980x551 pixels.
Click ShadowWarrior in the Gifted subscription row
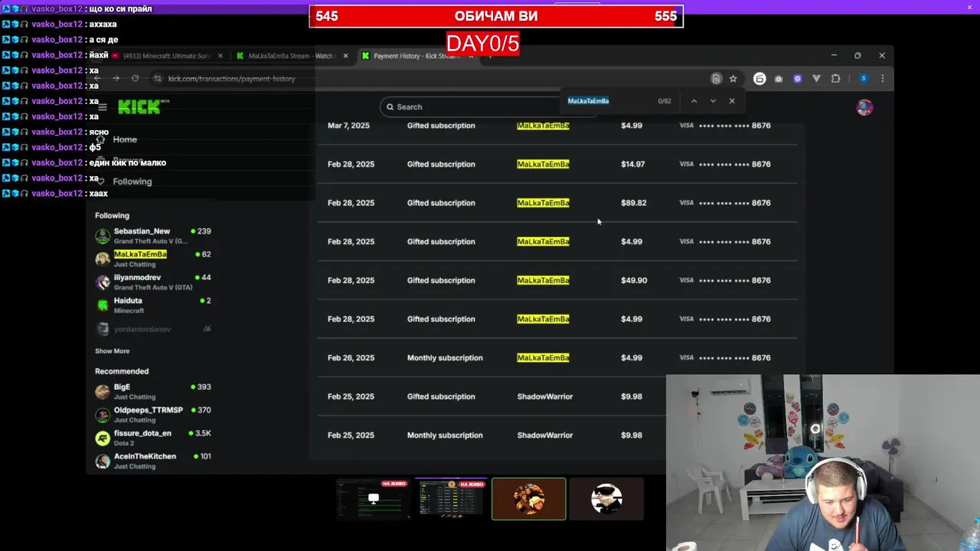[544, 396]
